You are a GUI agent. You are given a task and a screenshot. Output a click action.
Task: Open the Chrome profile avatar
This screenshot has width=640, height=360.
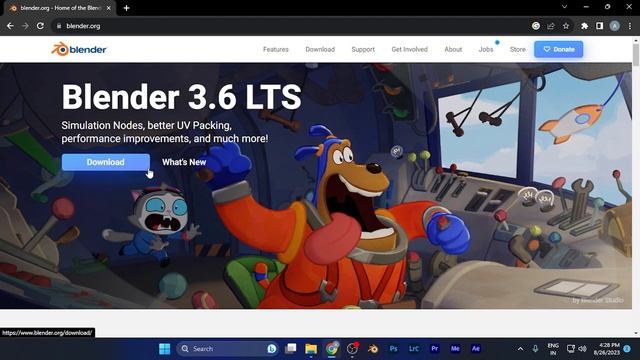(615, 26)
